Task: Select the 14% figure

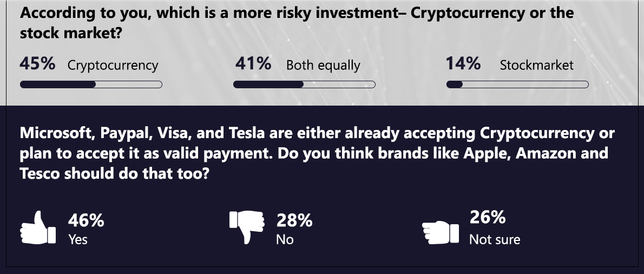Action: pos(463,64)
